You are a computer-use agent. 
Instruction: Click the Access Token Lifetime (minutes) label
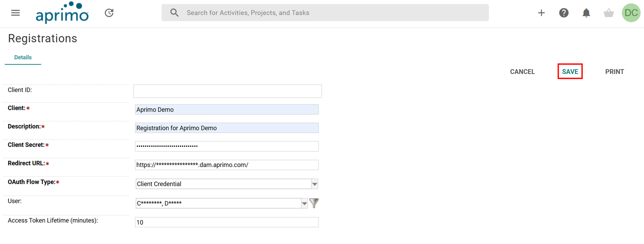click(53, 220)
